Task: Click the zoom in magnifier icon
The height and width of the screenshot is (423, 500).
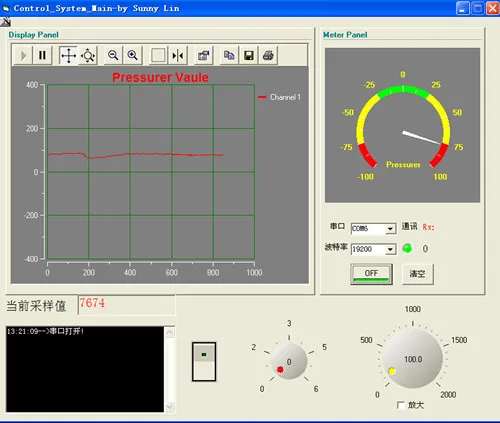Action: (x=133, y=55)
